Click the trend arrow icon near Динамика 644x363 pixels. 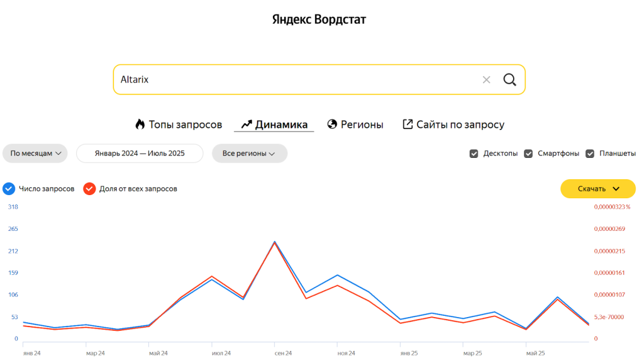(247, 125)
